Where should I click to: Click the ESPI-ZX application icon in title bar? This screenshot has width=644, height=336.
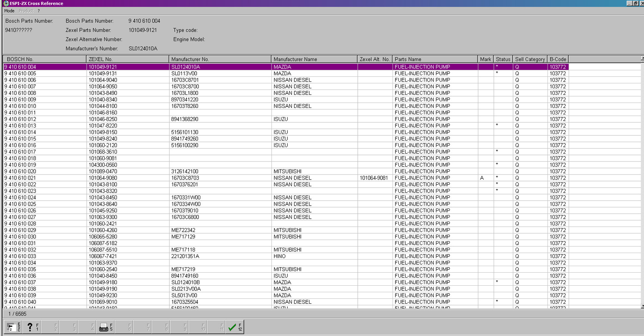point(6,3)
